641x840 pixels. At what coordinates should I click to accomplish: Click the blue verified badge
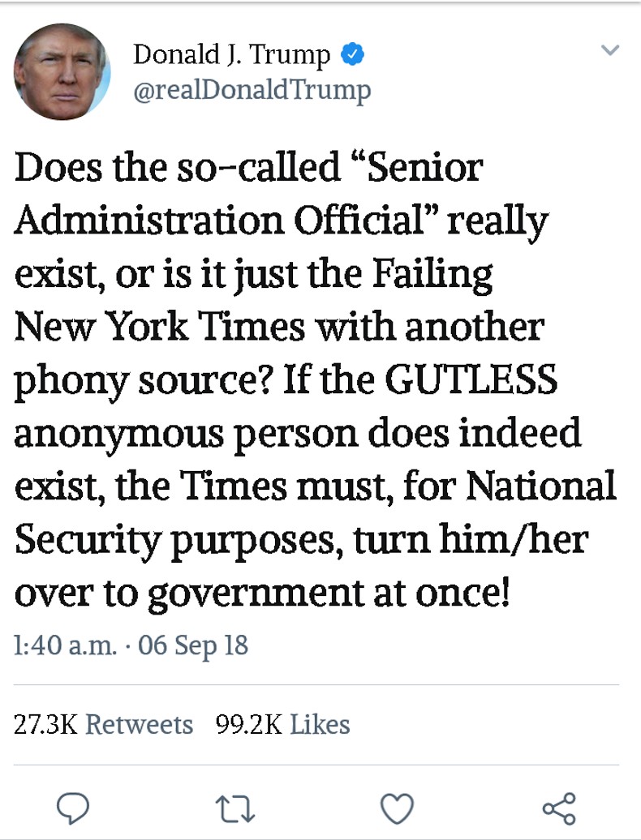tap(351, 55)
